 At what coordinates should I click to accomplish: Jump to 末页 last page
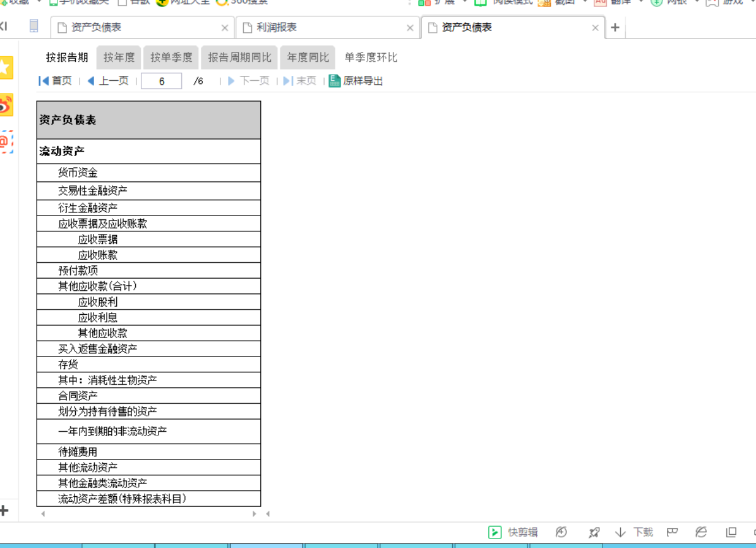click(299, 80)
